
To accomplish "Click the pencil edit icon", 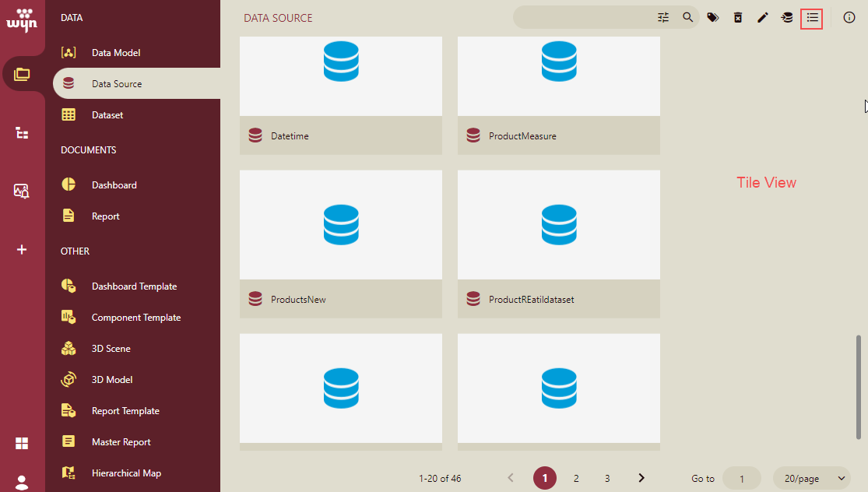I will tap(763, 17).
